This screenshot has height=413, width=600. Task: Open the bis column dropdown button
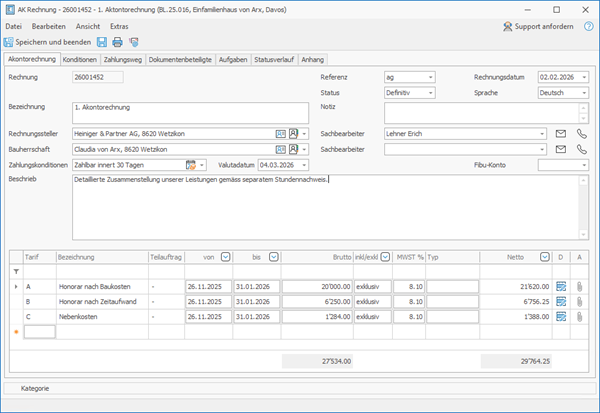(274, 257)
